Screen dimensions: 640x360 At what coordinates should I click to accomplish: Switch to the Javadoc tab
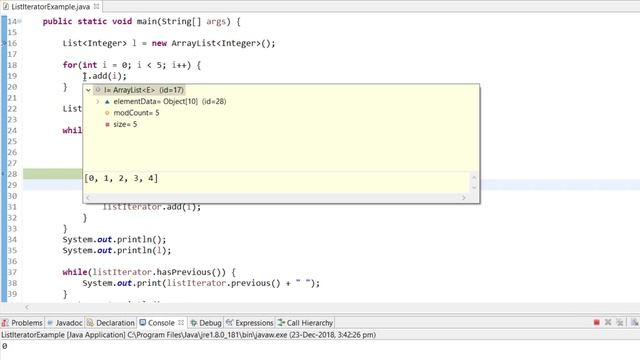coord(65,323)
